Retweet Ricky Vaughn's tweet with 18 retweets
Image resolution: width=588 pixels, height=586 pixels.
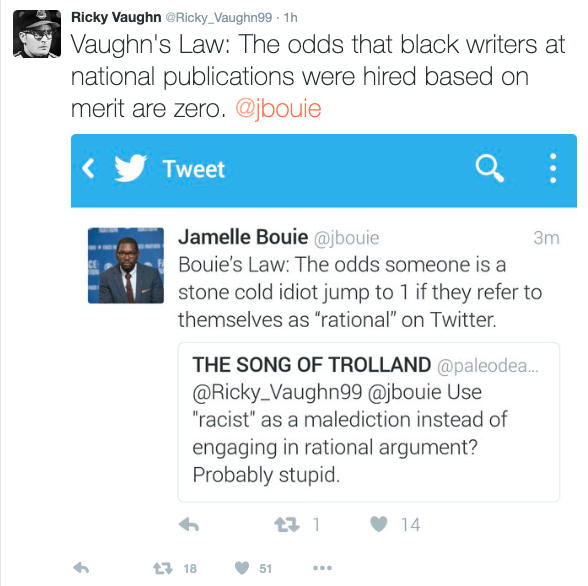(x=163, y=568)
